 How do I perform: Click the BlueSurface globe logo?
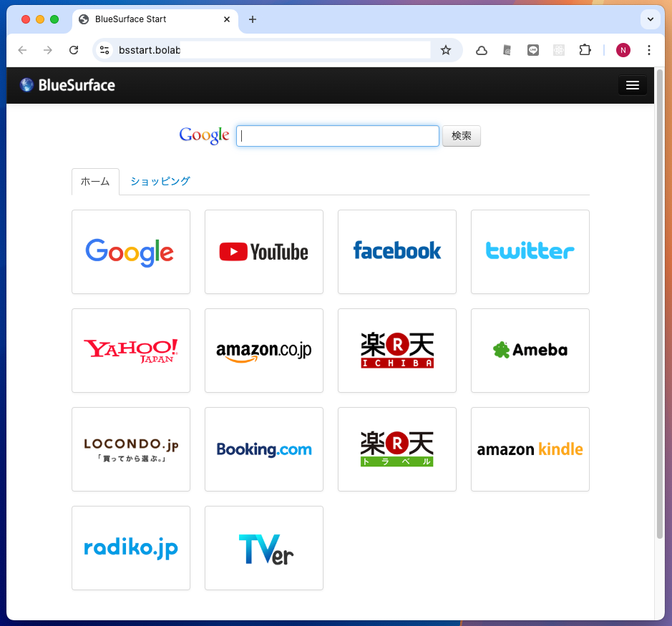pyautogui.click(x=26, y=85)
